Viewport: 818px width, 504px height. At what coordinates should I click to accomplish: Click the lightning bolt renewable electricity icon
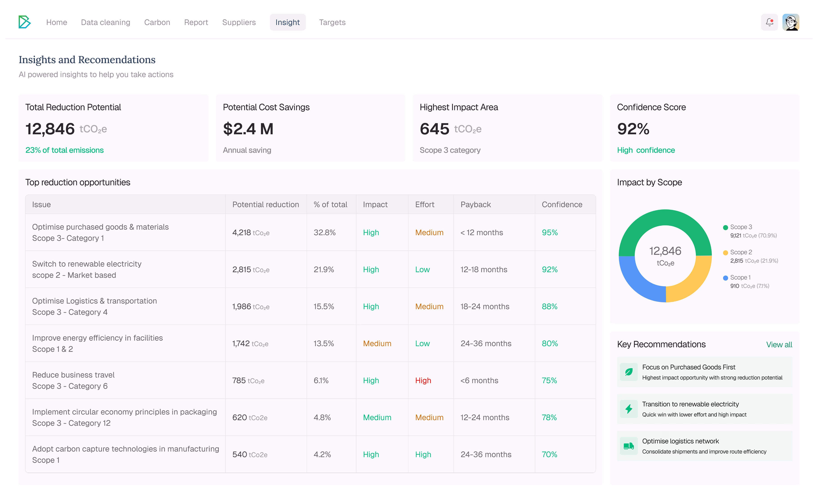coord(629,409)
